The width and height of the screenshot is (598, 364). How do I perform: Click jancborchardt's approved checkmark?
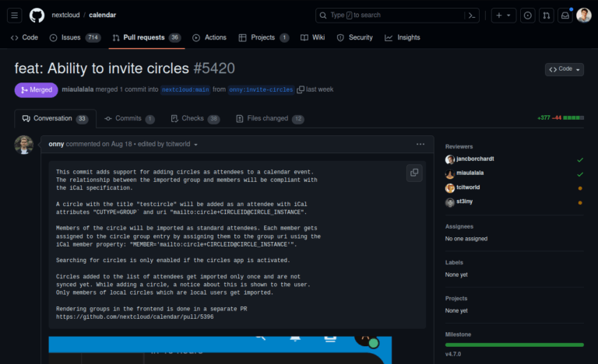pyautogui.click(x=580, y=160)
